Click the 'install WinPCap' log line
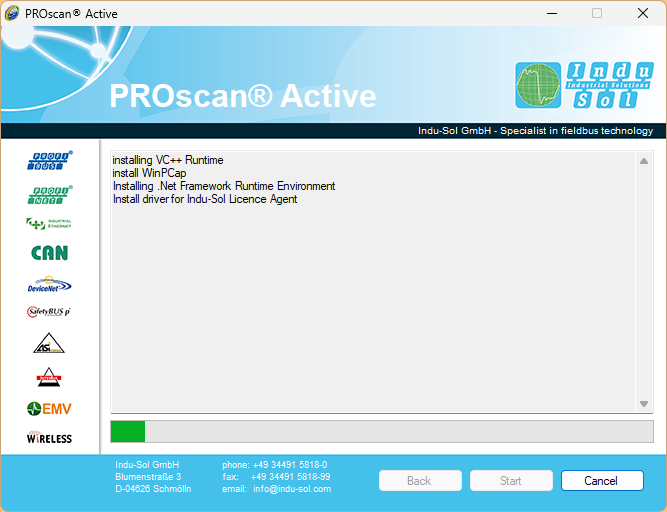The image size is (667, 512). [149, 173]
